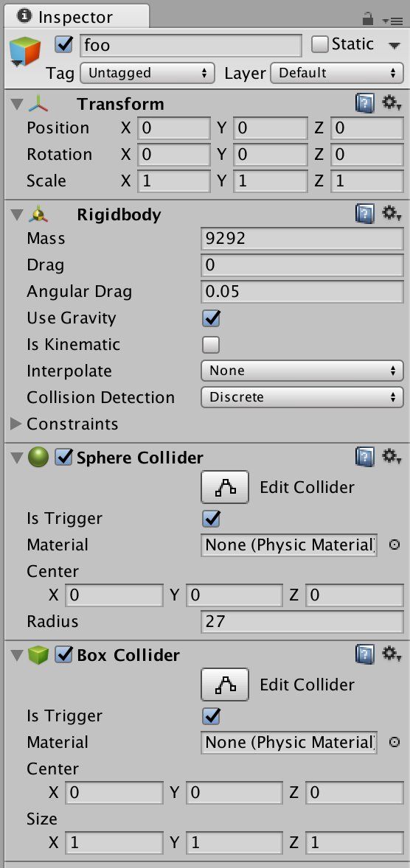410x868 pixels.
Task: Open the Collision Detection dropdown
Action: (x=302, y=397)
